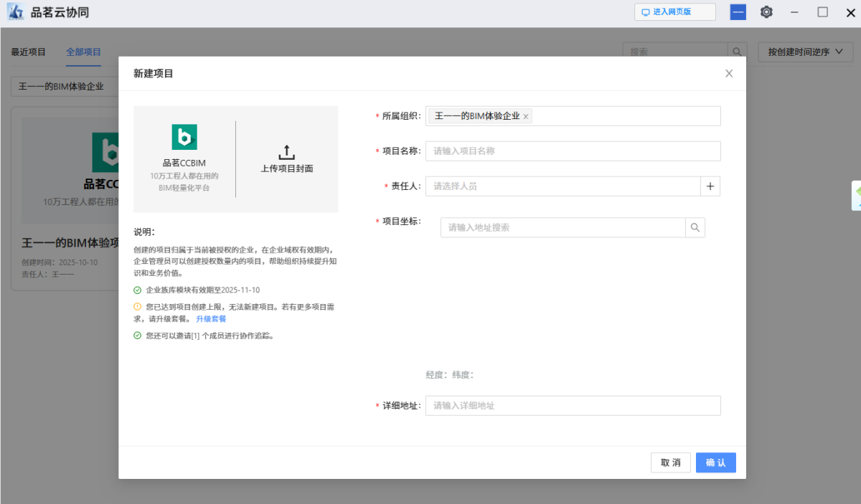Click the blue minus icon in title bar

point(738,12)
